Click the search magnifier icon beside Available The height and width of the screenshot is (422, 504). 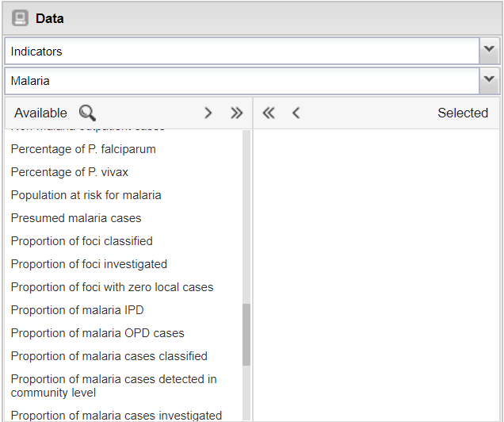coord(87,113)
